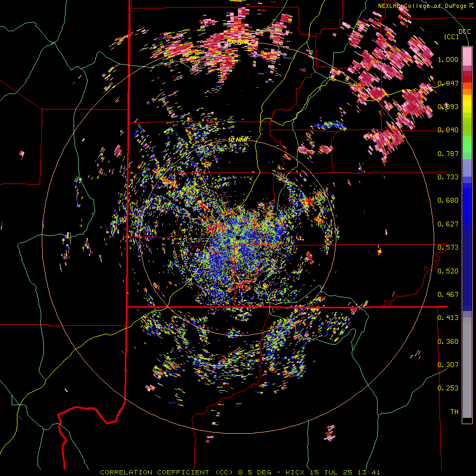The height and width of the screenshot is (476, 476).
Task: Select the 0.467 legend value
Action: (x=448, y=295)
